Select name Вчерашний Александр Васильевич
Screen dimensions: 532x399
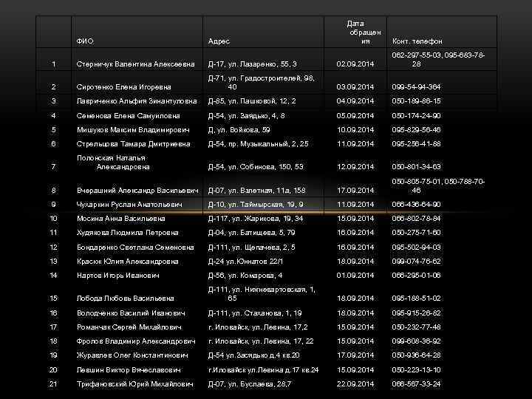click(137, 191)
